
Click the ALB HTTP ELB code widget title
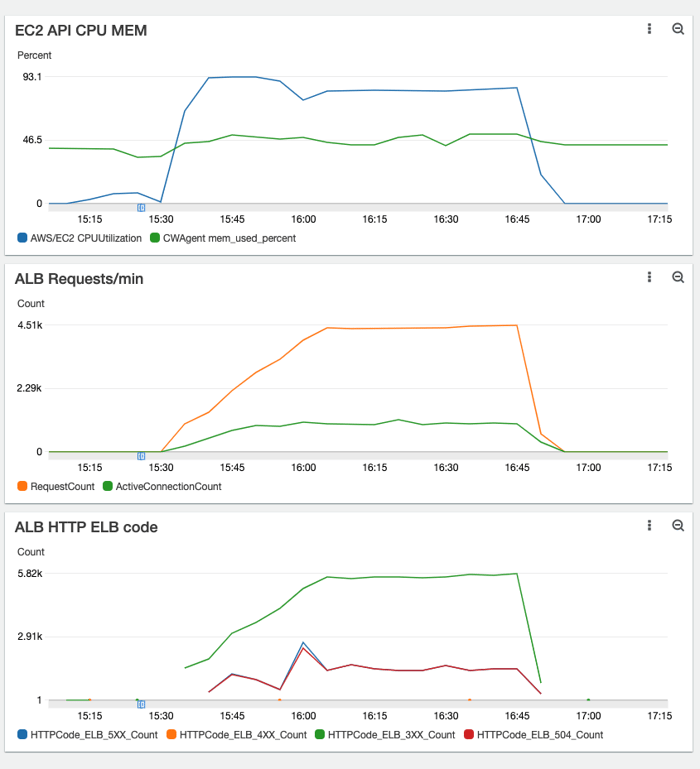pyautogui.click(x=86, y=527)
